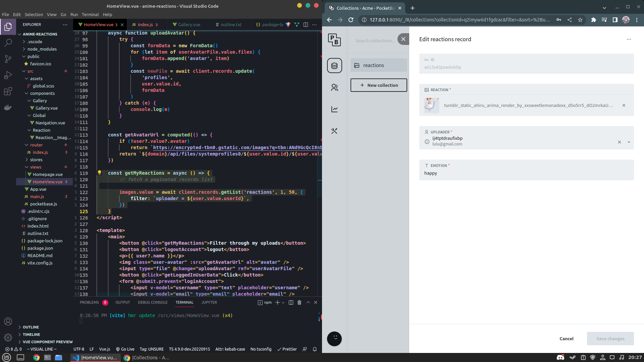Image resolution: width=644 pixels, height=362 pixels.
Task: Click Prettier in status bar
Action: click(287, 349)
